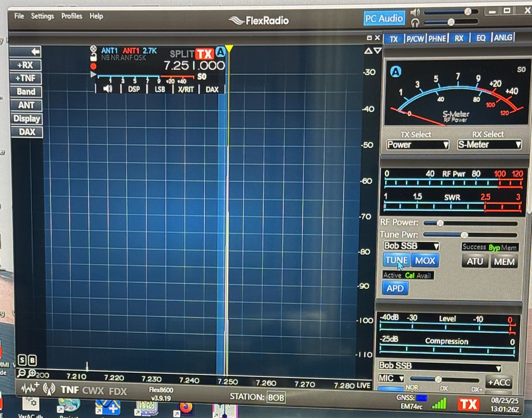The height and width of the screenshot is (418, 532).
Task: Add a receiver with +RX
Action: point(26,65)
